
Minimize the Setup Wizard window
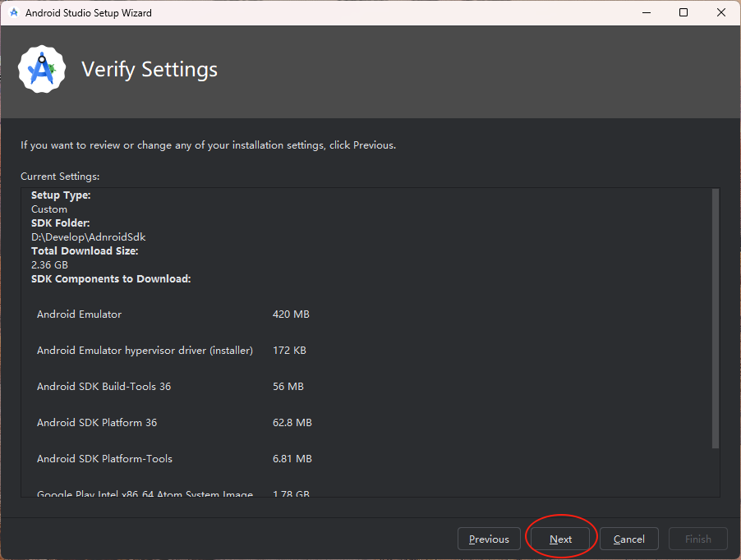[647, 13]
